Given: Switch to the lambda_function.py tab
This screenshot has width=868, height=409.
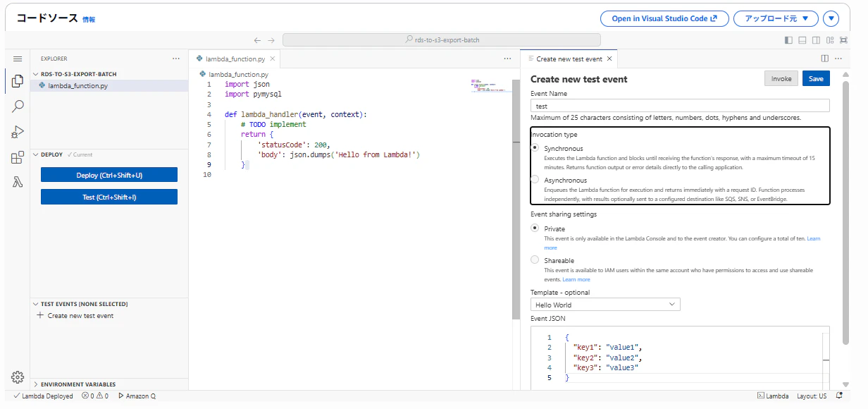Looking at the screenshot, I should 235,59.
